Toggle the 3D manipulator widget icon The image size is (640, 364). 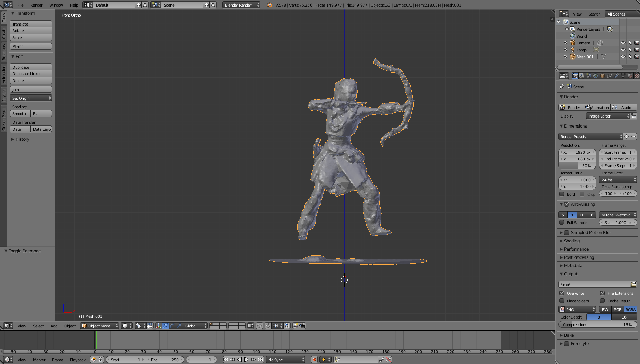point(158,326)
